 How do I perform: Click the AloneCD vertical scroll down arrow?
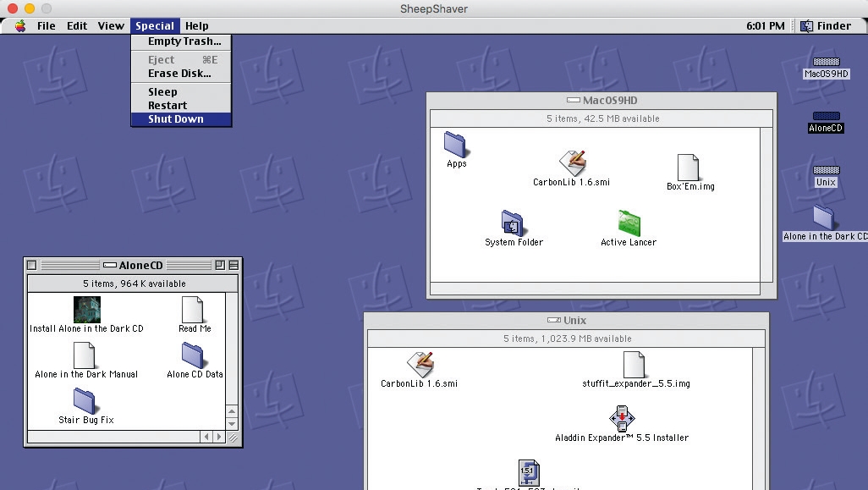pos(232,424)
